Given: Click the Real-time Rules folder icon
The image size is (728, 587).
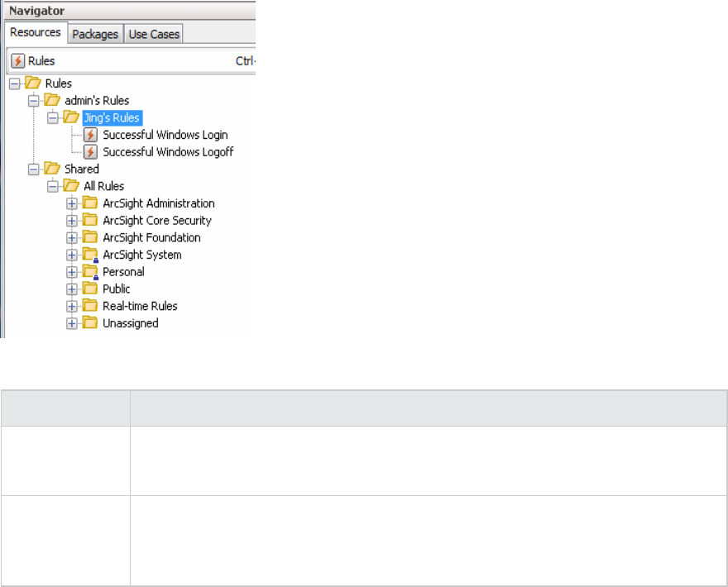Looking at the screenshot, I should pos(90,306).
